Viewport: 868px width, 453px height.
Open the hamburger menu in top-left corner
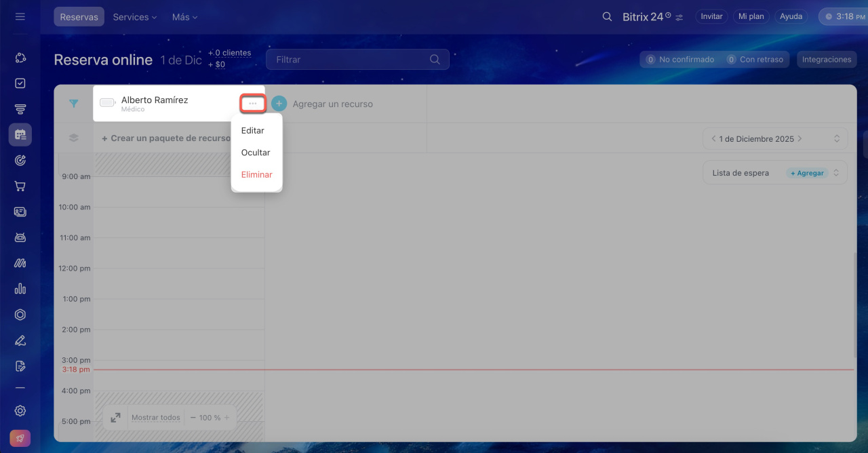pos(20,16)
